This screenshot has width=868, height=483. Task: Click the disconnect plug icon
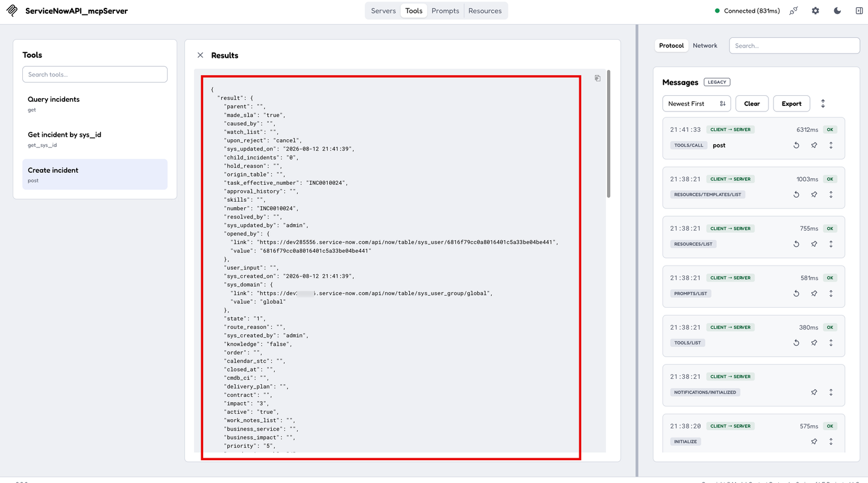793,11
